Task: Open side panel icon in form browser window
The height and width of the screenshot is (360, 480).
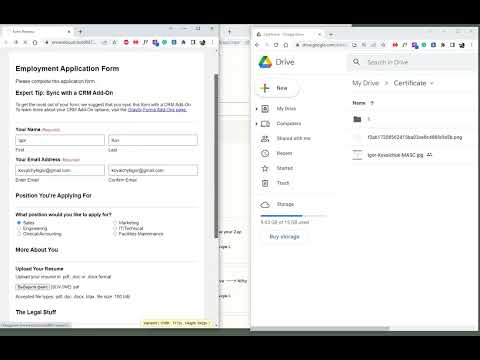Action: pyautogui.click(x=193, y=42)
